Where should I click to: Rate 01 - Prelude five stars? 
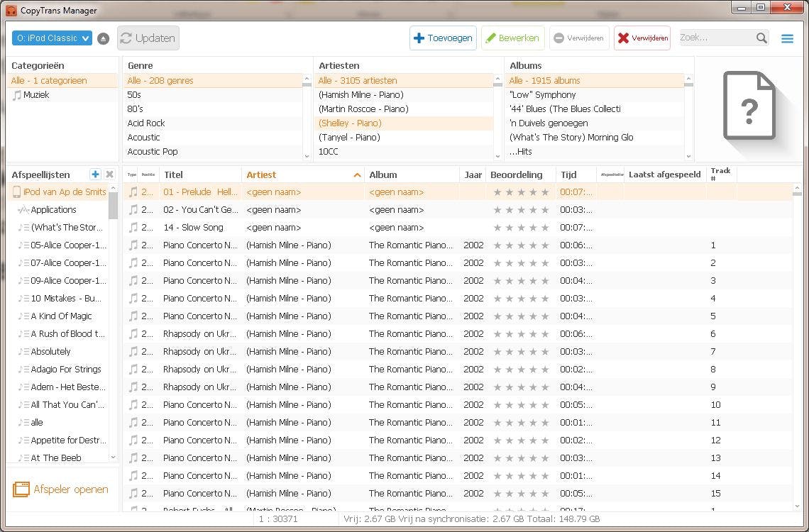pyautogui.click(x=545, y=192)
